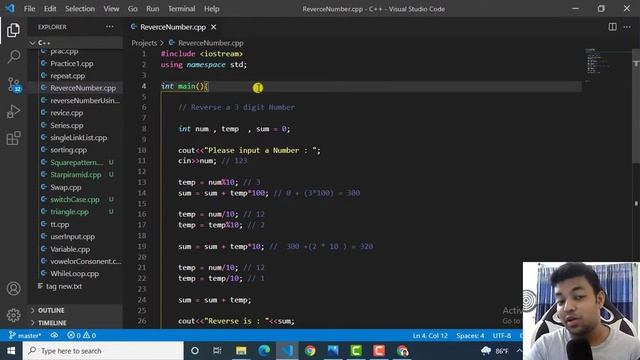The width and height of the screenshot is (640, 360).
Task: Click the synchronize changes cloud icon
Action: pos(54,335)
